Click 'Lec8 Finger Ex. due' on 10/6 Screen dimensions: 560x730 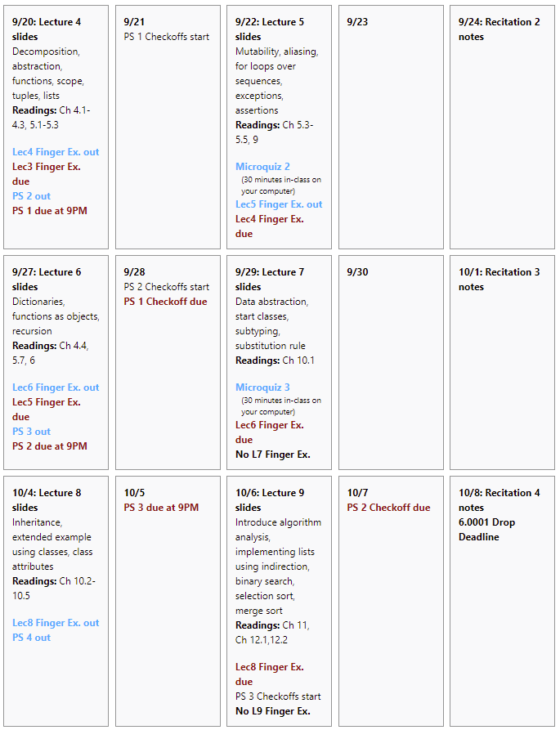pos(270,674)
